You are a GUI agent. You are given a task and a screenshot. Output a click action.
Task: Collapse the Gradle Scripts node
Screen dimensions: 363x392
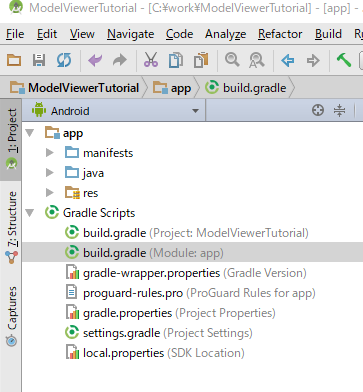click(30, 213)
